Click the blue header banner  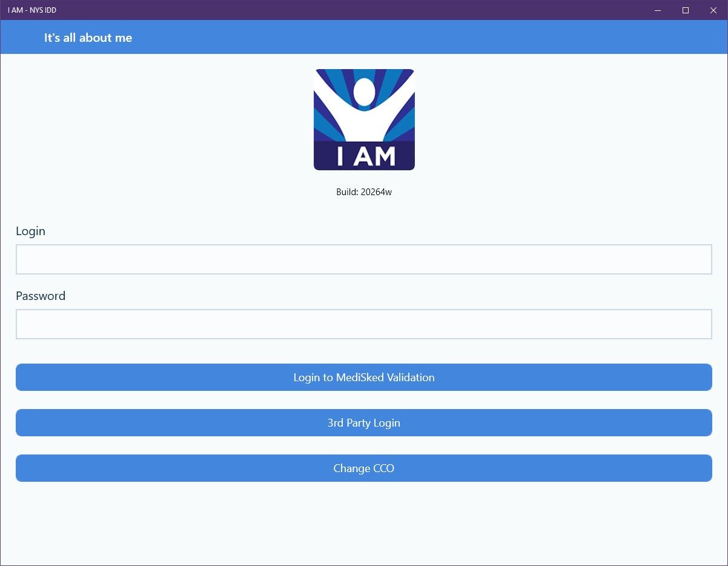click(x=363, y=37)
